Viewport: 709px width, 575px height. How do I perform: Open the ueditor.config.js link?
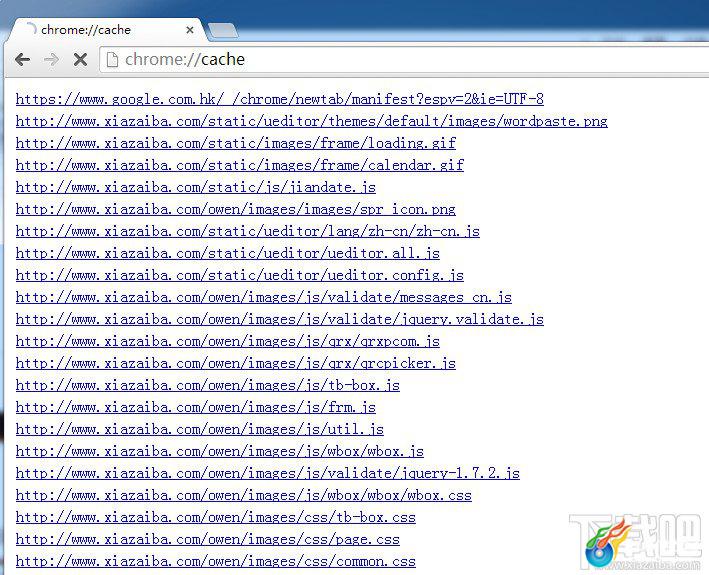(240, 275)
